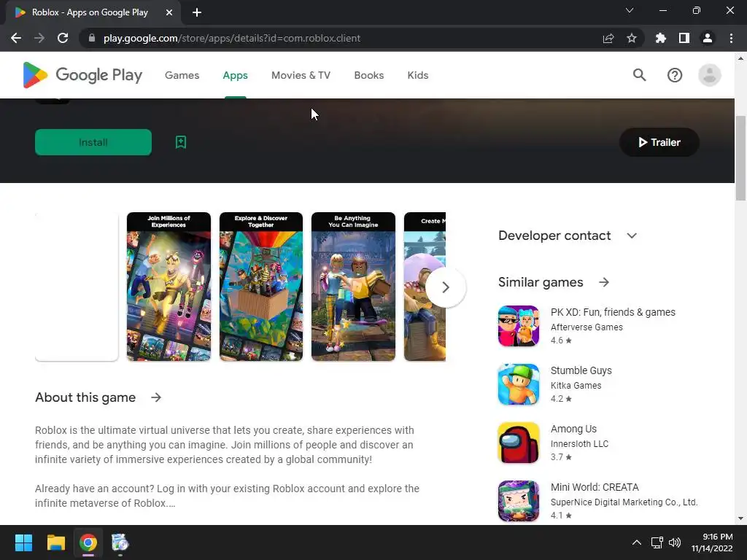Click Afterverse Games developer name
The image size is (747, 560).
click(587, 327)
